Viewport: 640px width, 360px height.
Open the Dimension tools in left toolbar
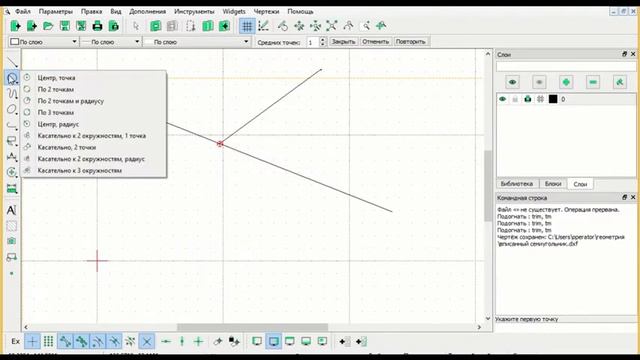point(12,157)
